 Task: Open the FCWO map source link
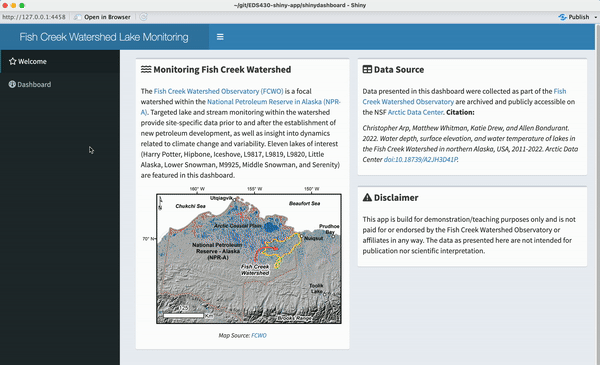tap(259, 335)
